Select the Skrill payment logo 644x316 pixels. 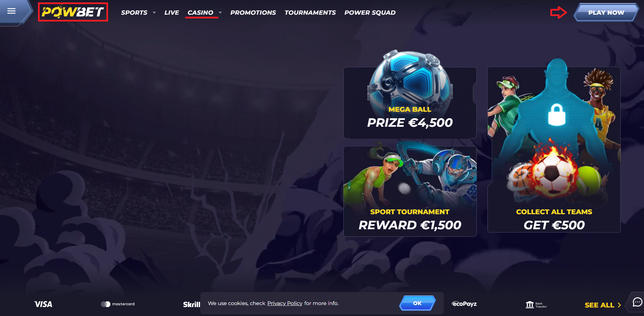tap(192, 304)
